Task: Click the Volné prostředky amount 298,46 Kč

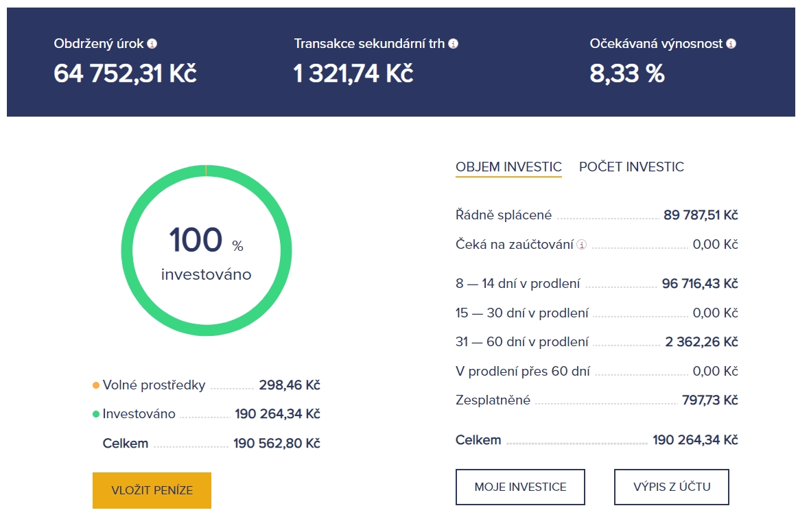Action: tap(289, 385)
